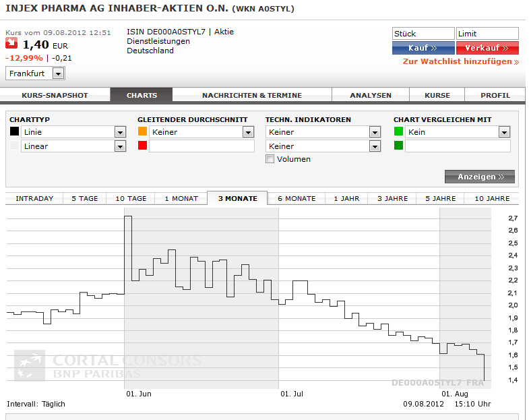Image resolution: width=529 pixels, height=420 pixels.
Task: Open the Frankfurt exchange dropdown
Action: 35,73
